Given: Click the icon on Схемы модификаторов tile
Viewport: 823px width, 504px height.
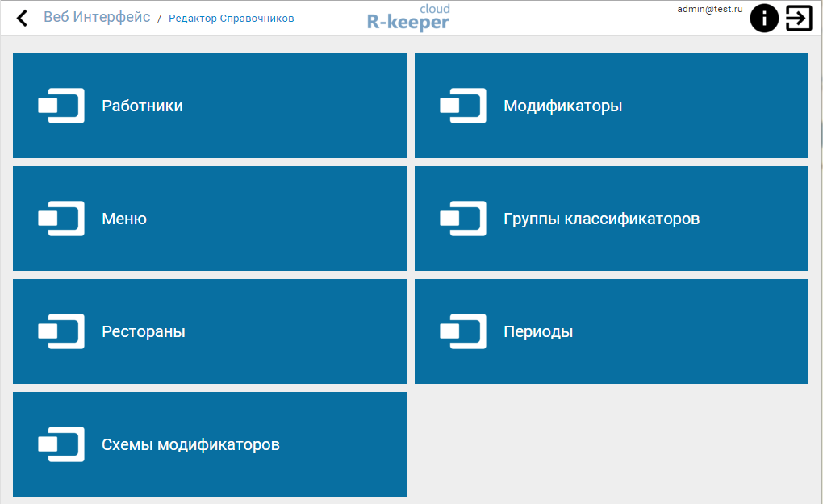Looking at the screenshot, I should click(61, 444).
